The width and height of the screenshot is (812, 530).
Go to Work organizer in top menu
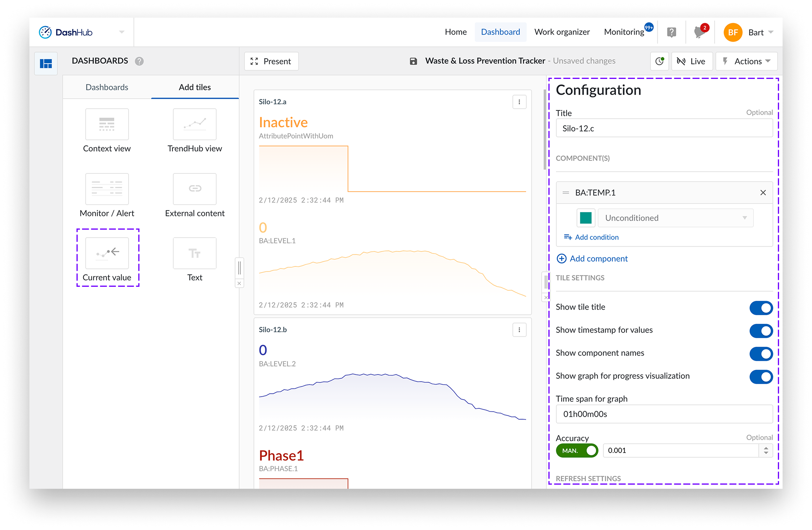(562, 32)
